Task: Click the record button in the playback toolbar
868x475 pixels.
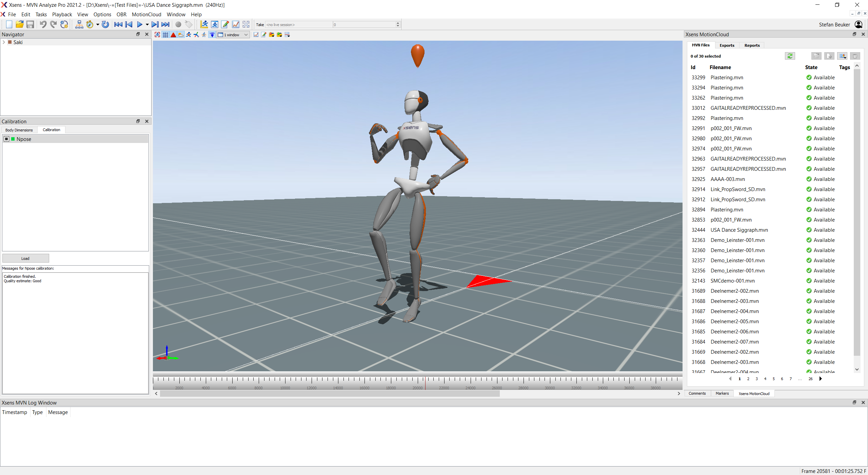Action: pyautogui.click(x=178, y=24)
